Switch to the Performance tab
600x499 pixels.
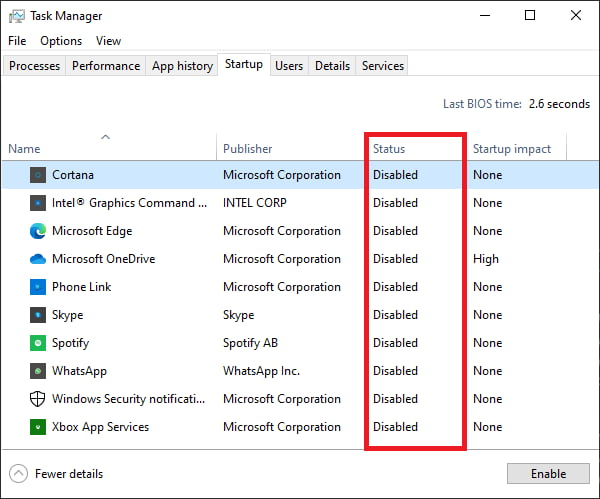[x=106, y=66]
